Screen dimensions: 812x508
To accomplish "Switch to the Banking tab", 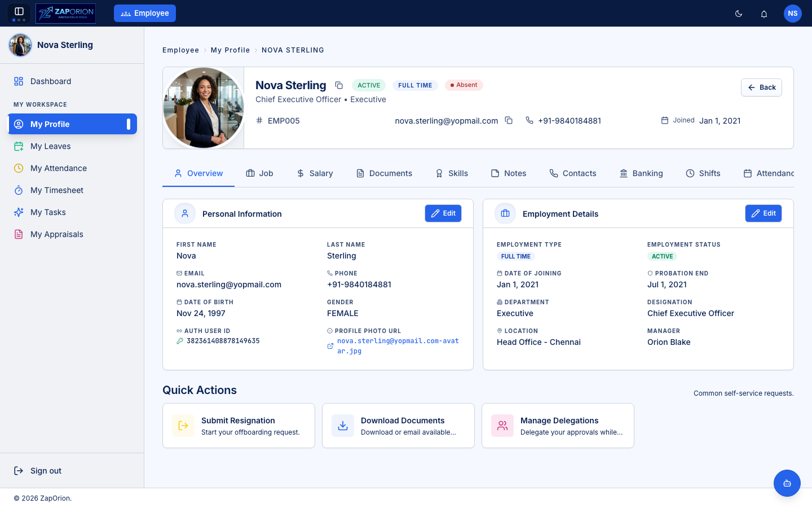I will point(641,173).
